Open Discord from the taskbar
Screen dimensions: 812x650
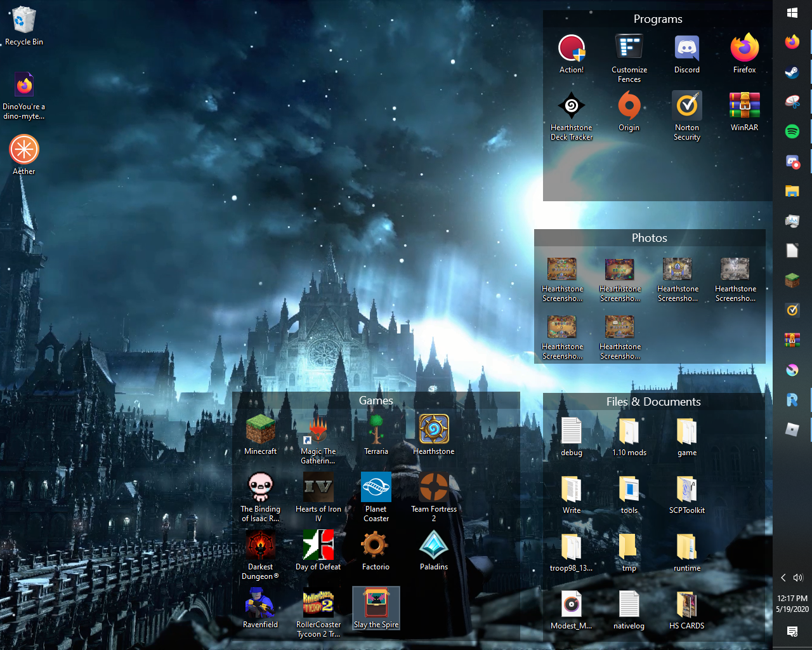pos(792,161)
